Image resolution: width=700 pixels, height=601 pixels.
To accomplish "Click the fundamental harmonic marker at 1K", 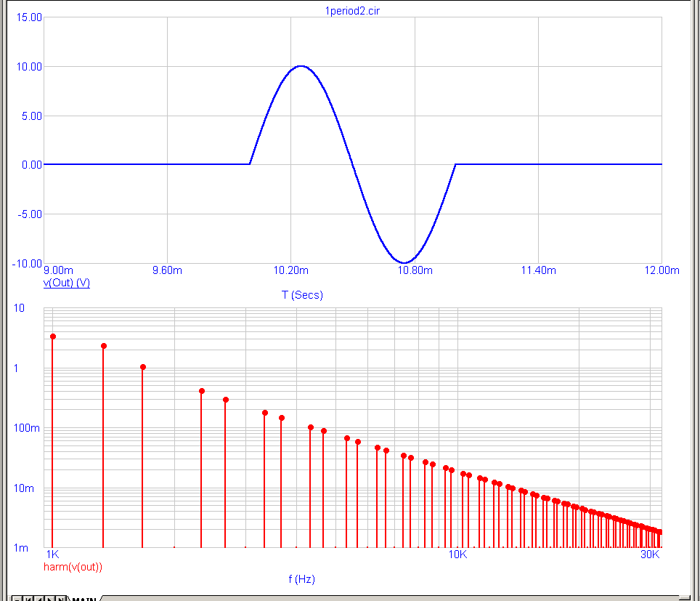I will click(53, 336).
